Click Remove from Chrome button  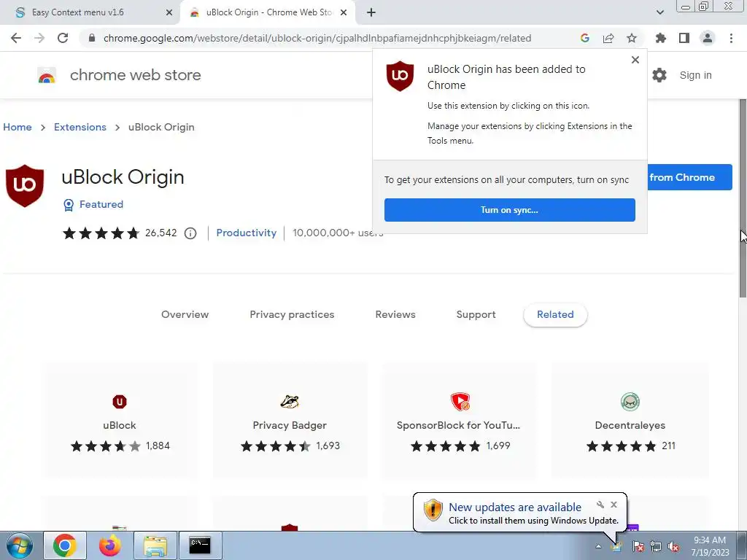pos(689,177)
